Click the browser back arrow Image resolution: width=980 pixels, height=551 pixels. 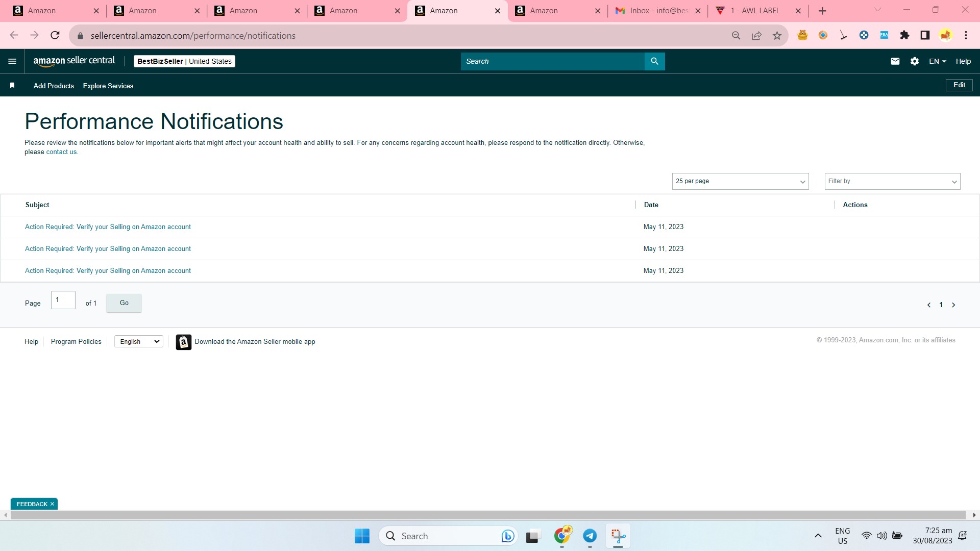coord(14,35)
